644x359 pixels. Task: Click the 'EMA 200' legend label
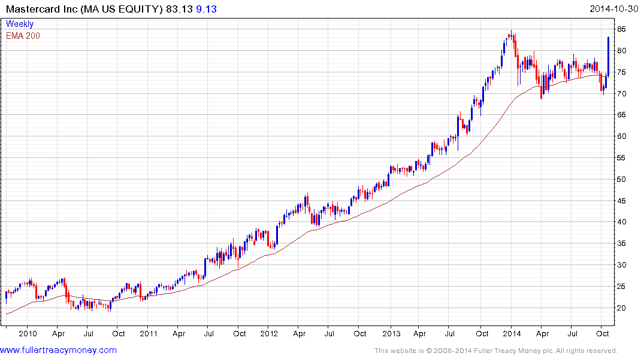pyautogui.click(x=23, y=36)
